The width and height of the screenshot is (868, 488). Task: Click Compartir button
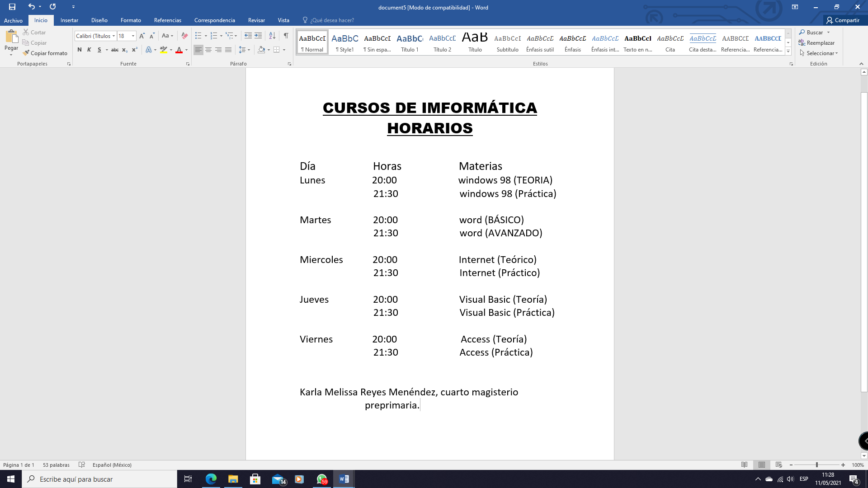[843, 20]
